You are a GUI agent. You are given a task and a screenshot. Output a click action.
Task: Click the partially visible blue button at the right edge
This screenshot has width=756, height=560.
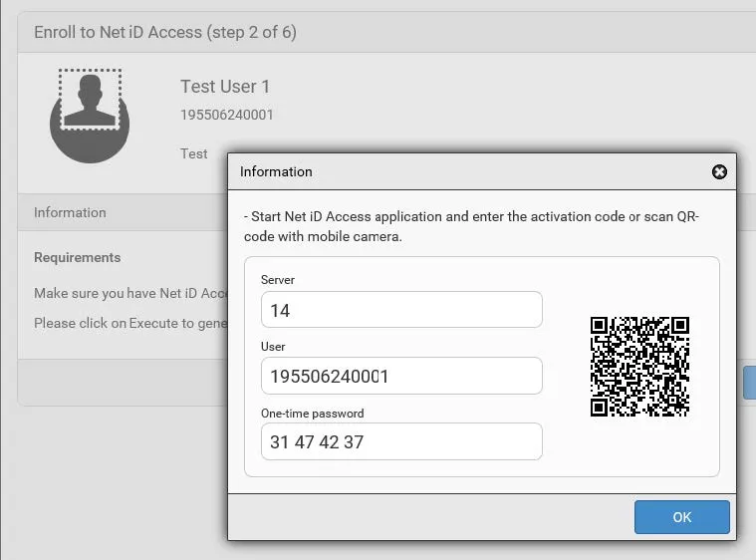[750, 383]
